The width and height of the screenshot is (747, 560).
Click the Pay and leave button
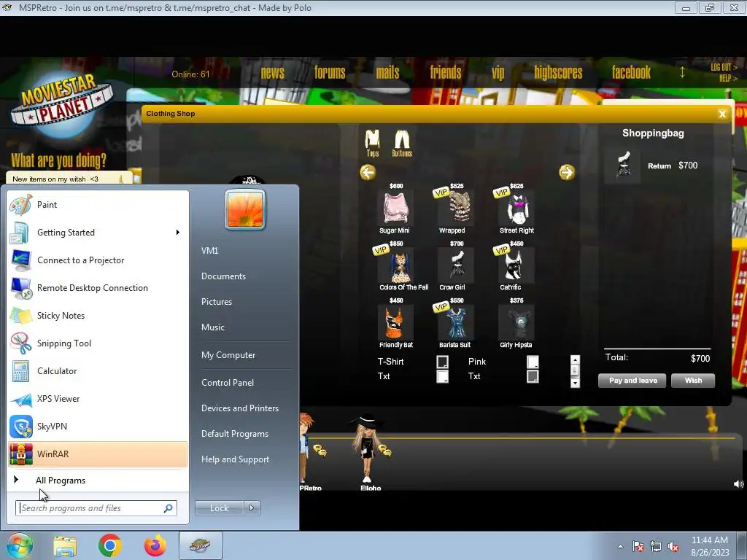[632, 381]
